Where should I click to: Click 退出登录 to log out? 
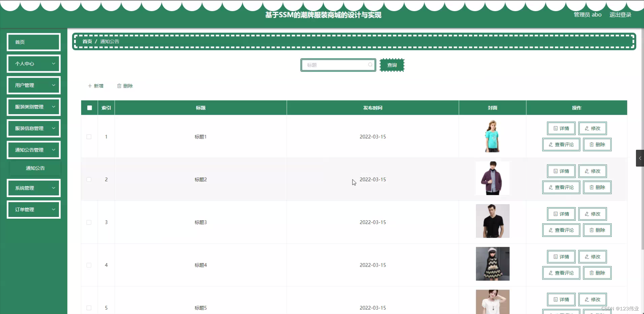[x=620, y=14]
